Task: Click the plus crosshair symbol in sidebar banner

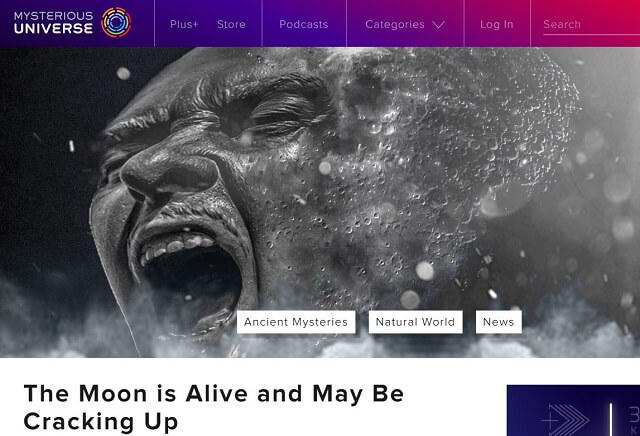Action: [550, 420]
